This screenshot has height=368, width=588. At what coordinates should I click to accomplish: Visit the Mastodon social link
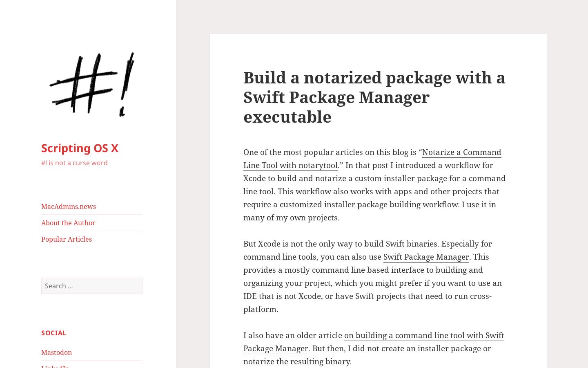(x=56, y=352)
